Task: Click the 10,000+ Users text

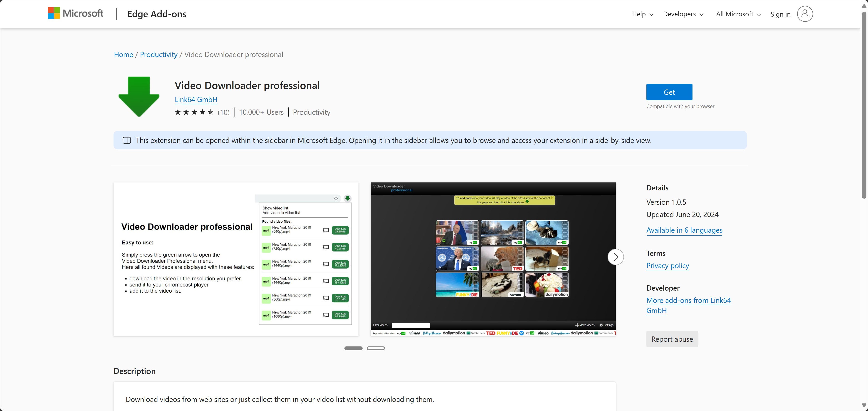Action: pos(261,112)
